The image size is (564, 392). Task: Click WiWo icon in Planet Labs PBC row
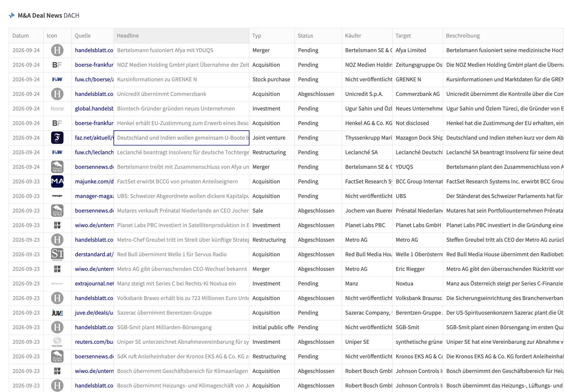(x=57, y=225)
